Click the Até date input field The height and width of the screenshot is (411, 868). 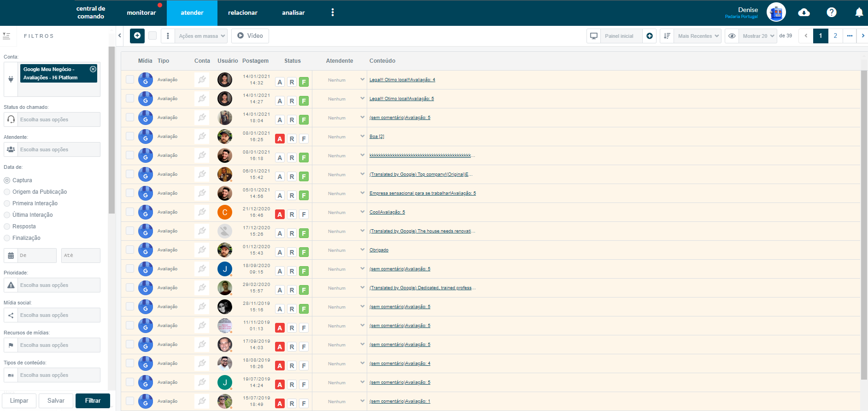(x=81, y=256)
